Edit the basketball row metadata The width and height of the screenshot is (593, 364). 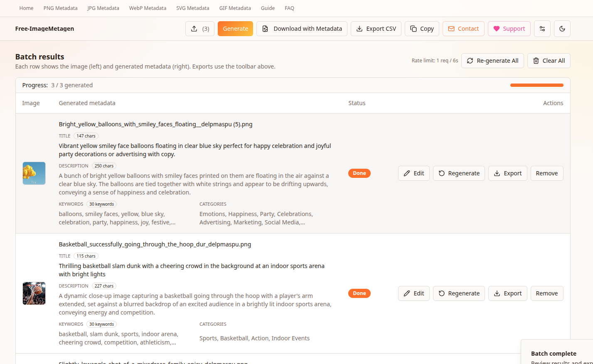(414, 293)
